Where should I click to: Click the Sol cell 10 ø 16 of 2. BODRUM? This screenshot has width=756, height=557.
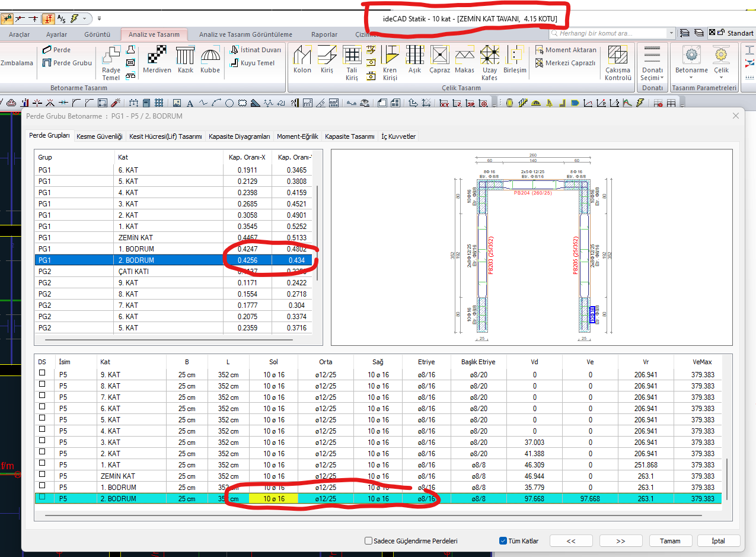point(273,499)
